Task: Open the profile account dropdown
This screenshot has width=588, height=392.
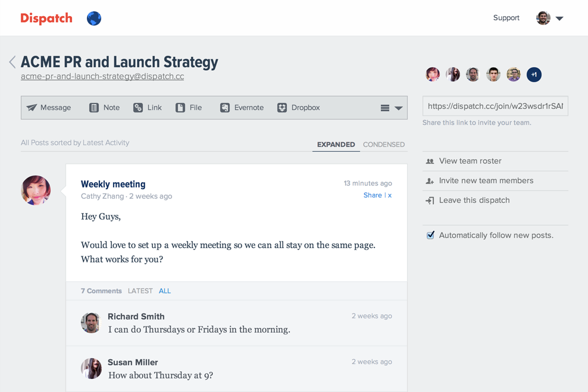Action: click(x=559, y=18)
